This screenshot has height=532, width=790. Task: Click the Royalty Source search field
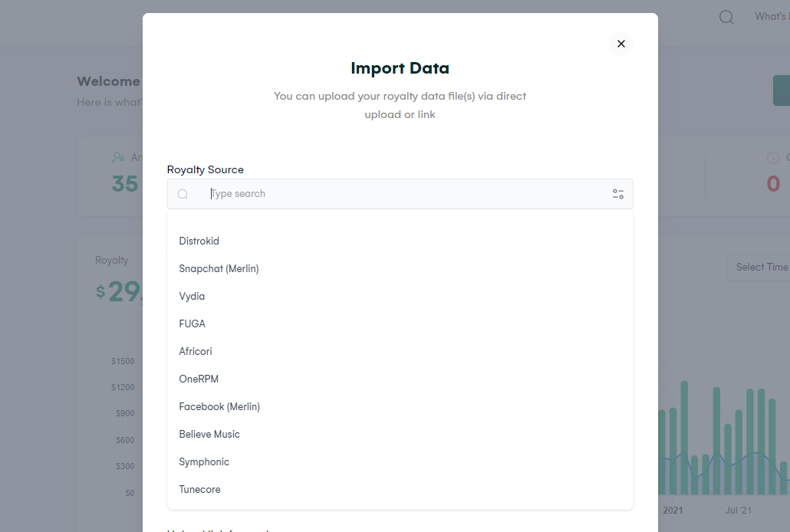(400, 194)
